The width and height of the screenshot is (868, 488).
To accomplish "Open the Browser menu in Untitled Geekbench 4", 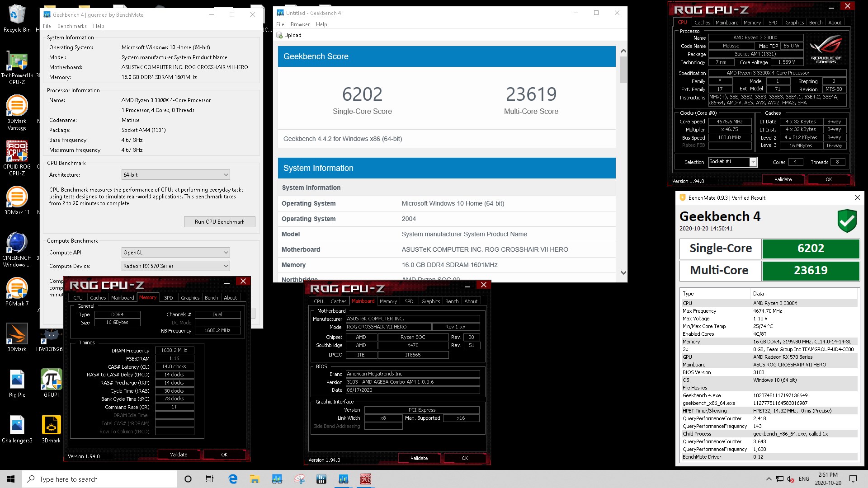I will pyautogui.click(x=300, y=24).
